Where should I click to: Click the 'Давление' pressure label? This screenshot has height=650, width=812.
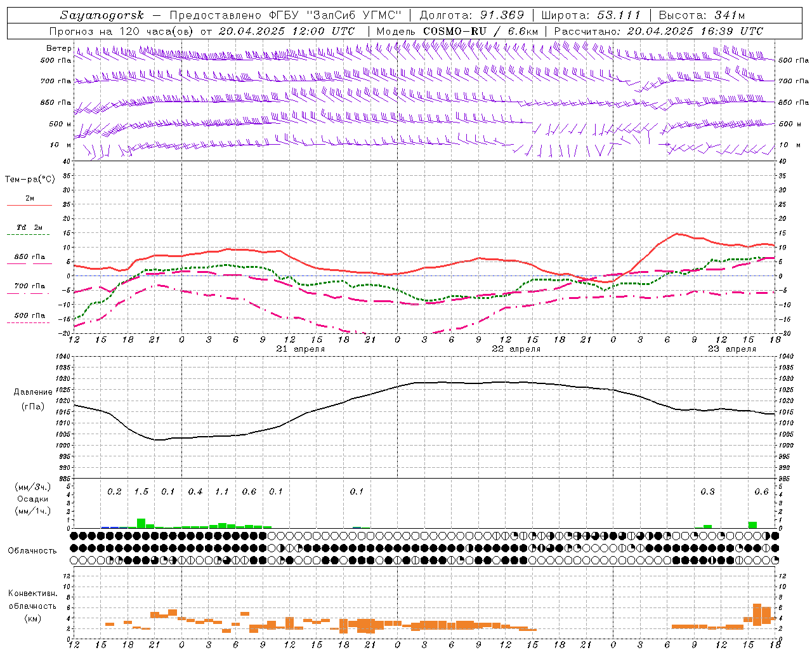[x=33, y=392]
